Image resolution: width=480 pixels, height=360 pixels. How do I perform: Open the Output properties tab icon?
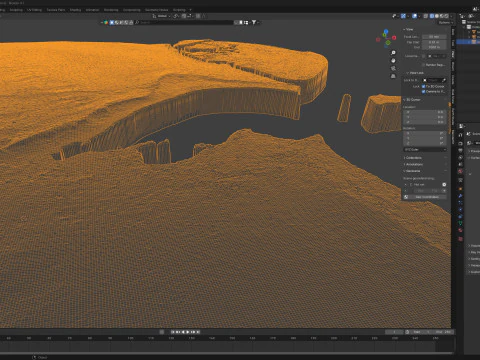(460, 150)
